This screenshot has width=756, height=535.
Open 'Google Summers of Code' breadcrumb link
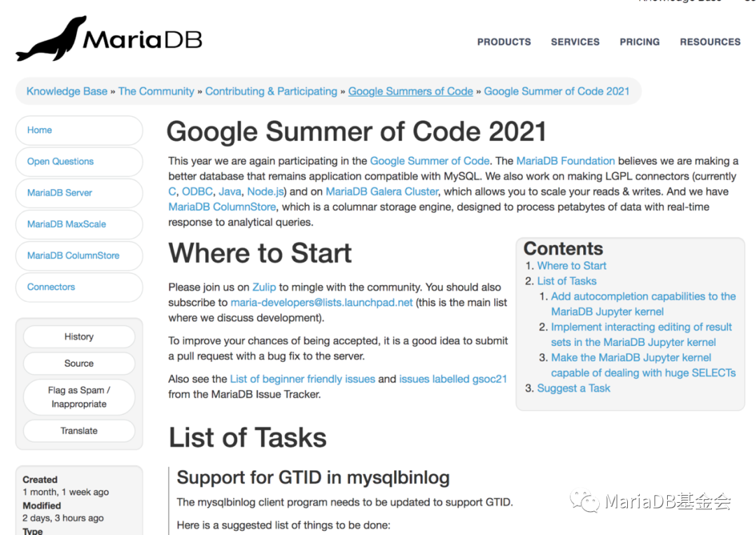(410, 91)
